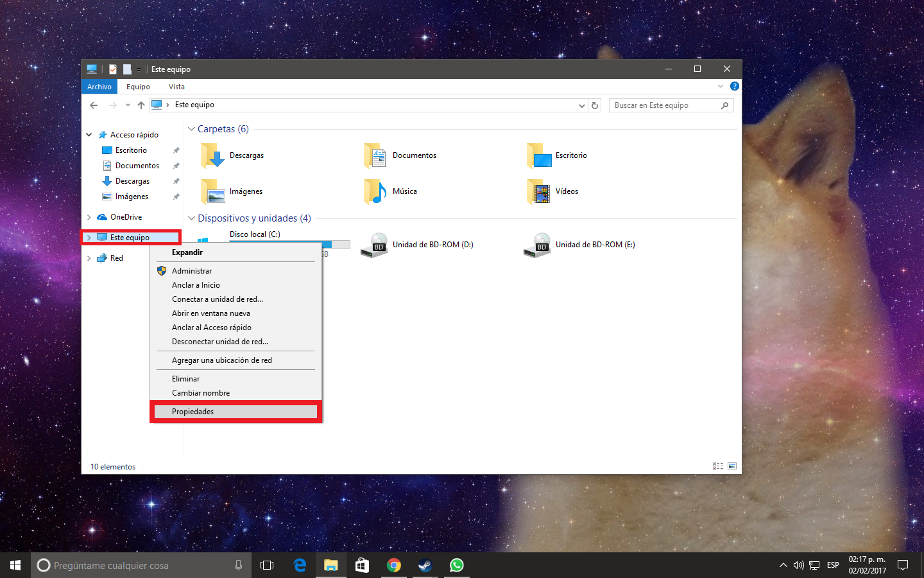Viewport: 924px width, 578px height.
Task: Select Abrir en ventana nueva
Action: coord(235,313)
